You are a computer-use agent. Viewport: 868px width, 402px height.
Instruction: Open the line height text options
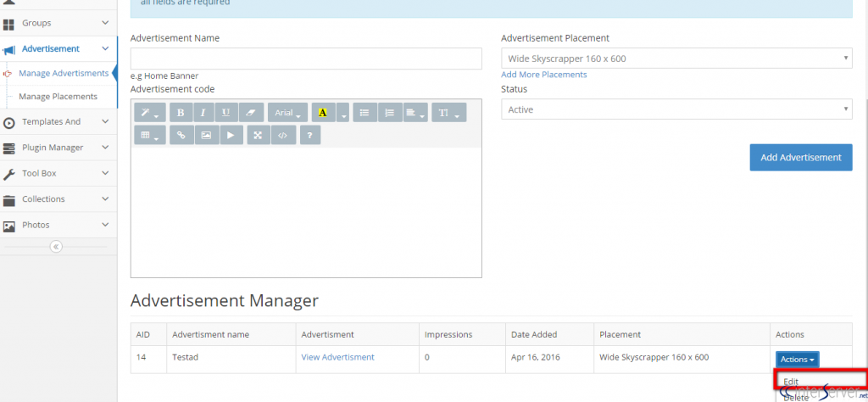click(449, 113)
